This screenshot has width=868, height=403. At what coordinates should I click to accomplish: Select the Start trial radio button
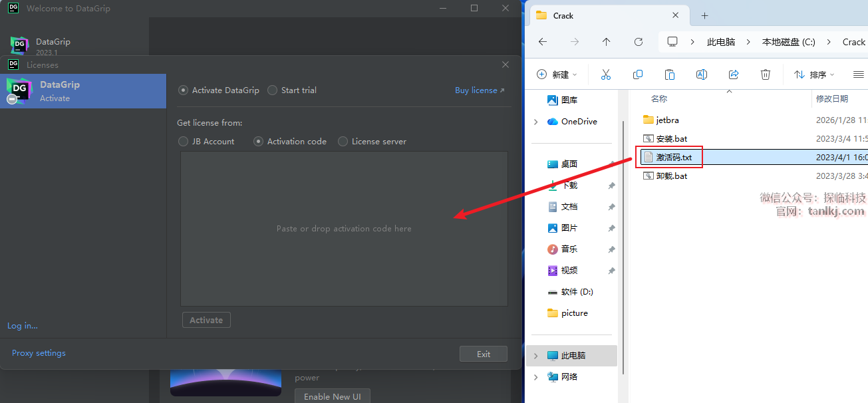coord(272,90)
